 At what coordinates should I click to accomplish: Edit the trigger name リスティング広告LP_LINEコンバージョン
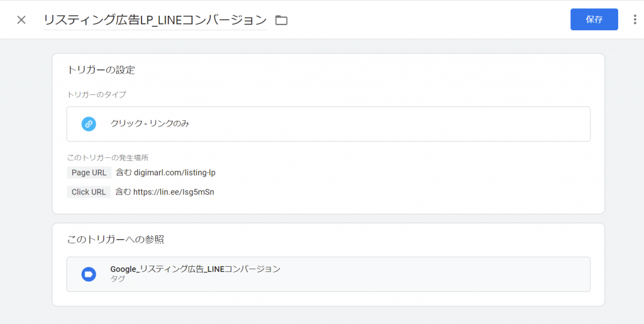[155, 20]
